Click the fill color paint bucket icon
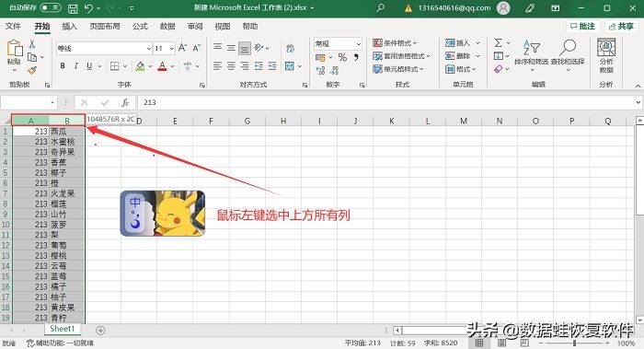This screenshot has width=644, height=349. pos(141,65)
